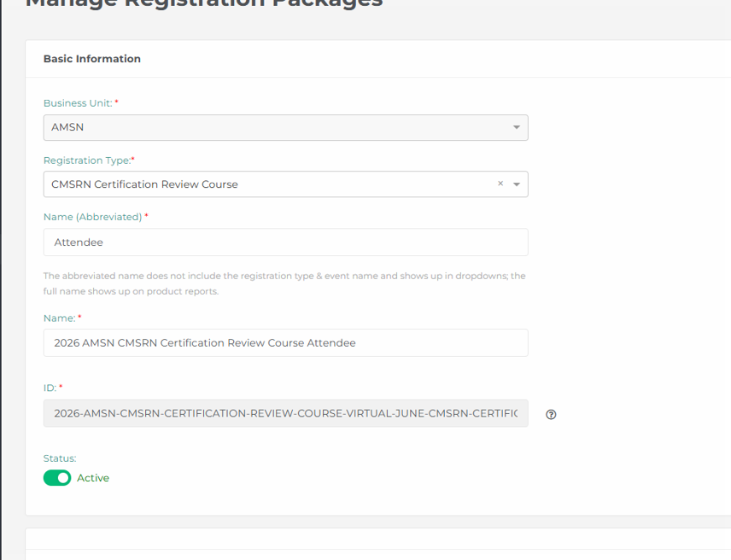Viewport: 731px width, 560px height.
Task: Click the abbreviated name help description text
Action: (284, 283)
